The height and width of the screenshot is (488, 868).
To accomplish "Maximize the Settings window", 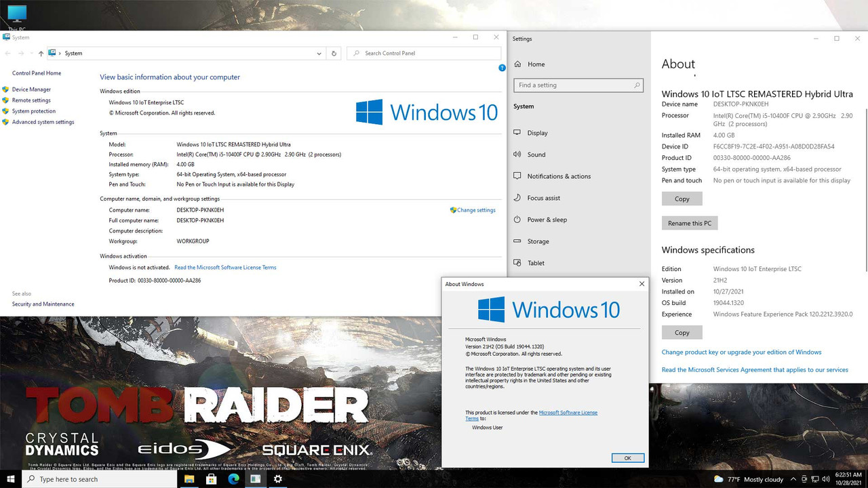I will click(x=836, y=39).
